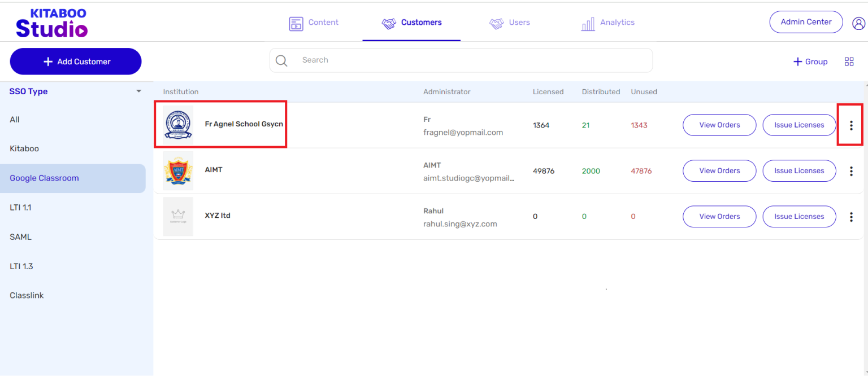Click the aimt.studiogc@yopmail email

[468, 178]
